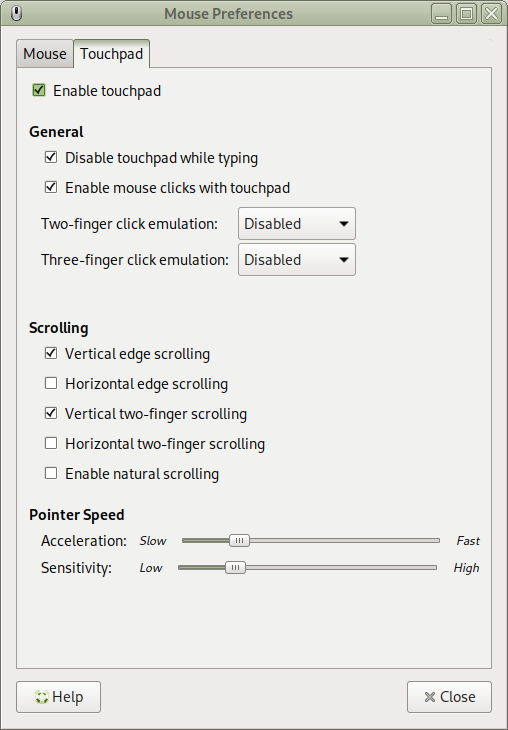Click the mouse icon in the title bar
This screenshot has width=508, height=730.
point(16,14)
